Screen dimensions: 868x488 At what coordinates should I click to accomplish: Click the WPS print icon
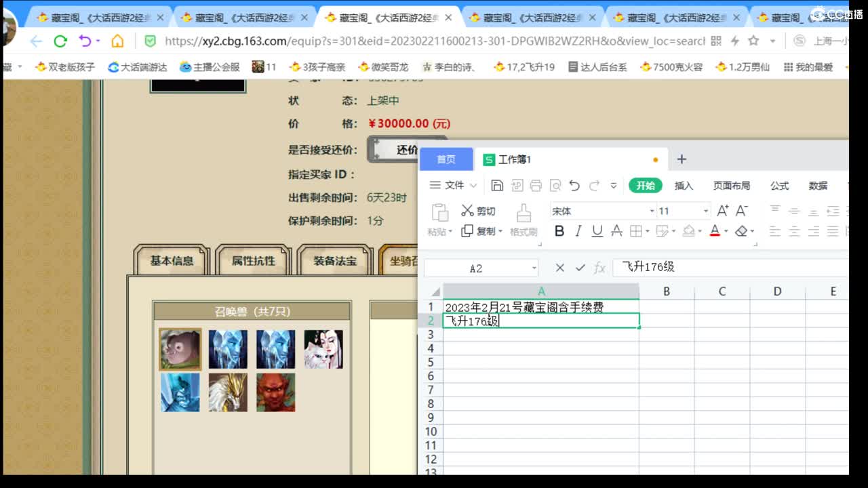click(x=536, y=185)
